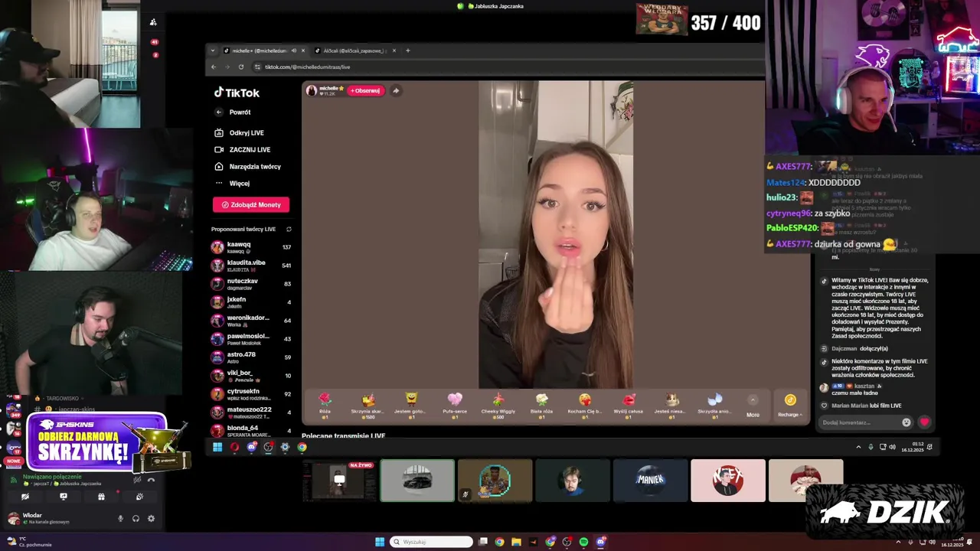Disconnect from Discord voice channel
Screen dimensions: 980x551
coord(151,480)
